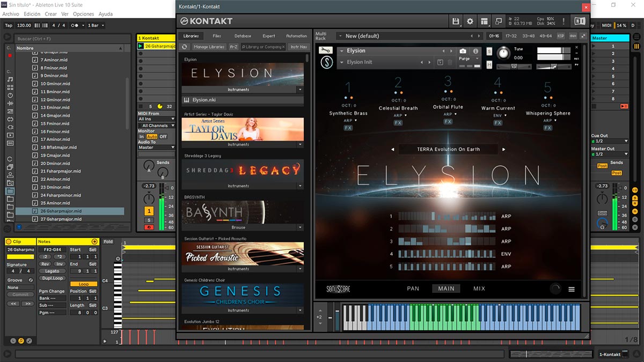The height and width of the screenshot is (362, 644).
Task: Show the launch box via clock icon
Action: (x=13, y=341)
